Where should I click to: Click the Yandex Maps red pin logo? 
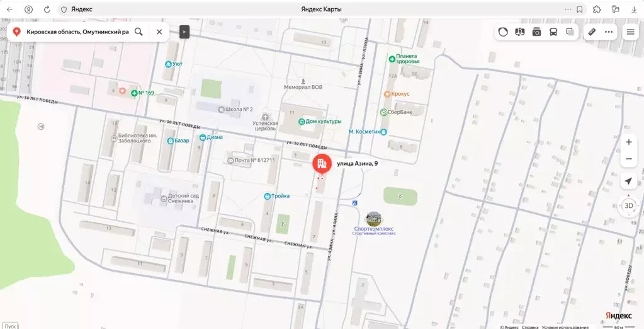[x=16, y=32]
